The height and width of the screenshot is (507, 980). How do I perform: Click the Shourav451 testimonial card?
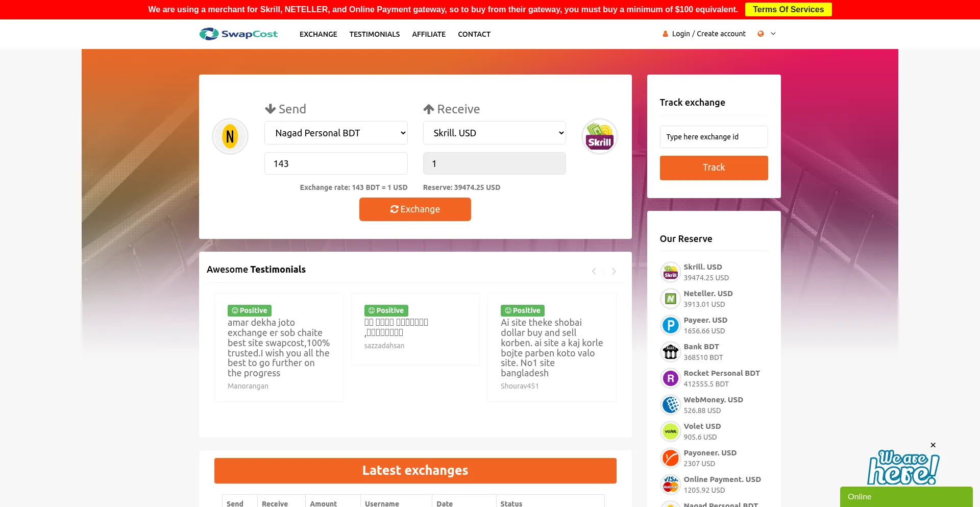tap(552, 347)
